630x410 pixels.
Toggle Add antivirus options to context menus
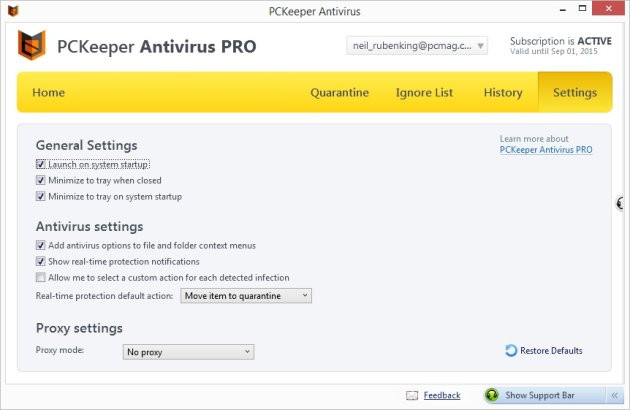point(41,245)
